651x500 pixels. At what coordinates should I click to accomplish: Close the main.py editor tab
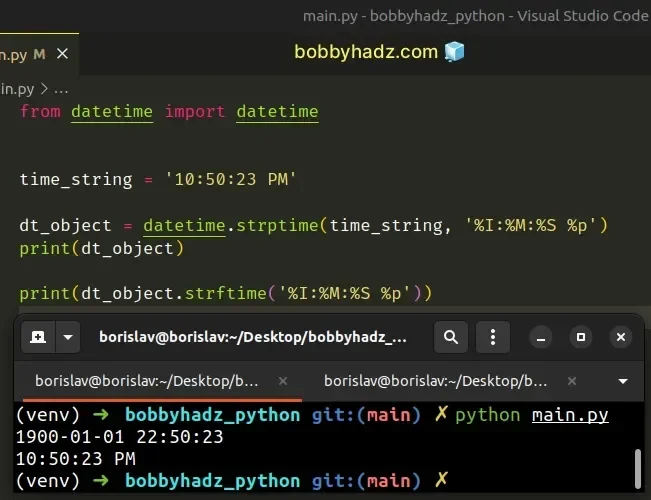coord(62,54)
